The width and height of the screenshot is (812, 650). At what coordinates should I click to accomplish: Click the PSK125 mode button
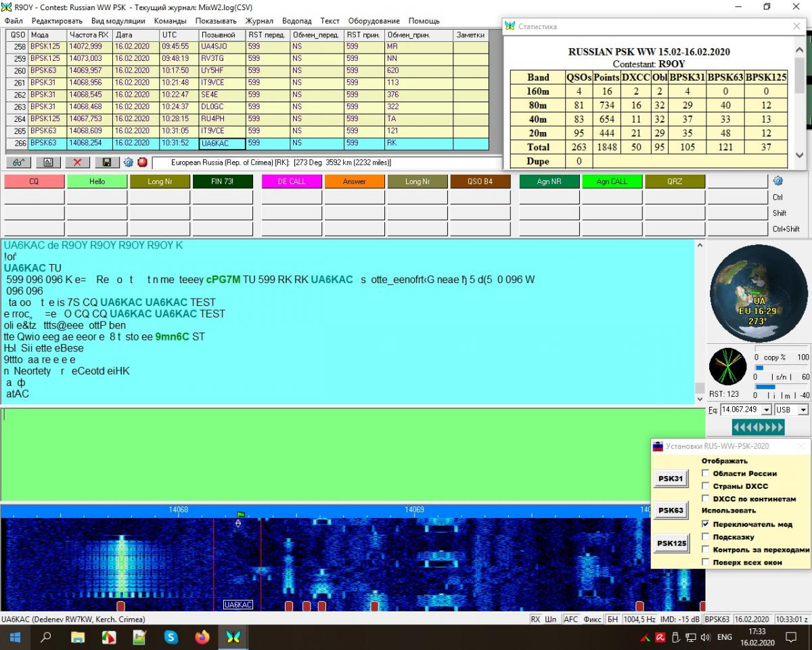click(x=671, y=543)
